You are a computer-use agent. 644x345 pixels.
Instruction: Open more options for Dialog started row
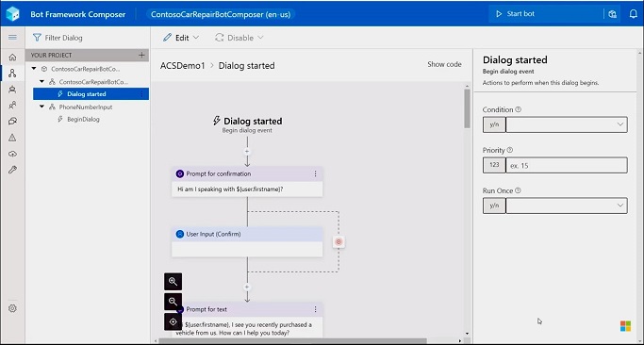(x=141, y=94)
